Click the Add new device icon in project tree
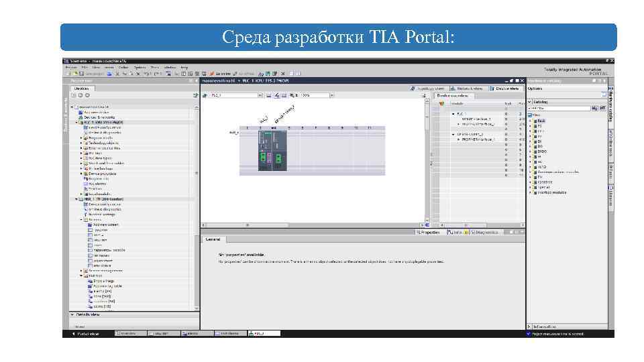This screenshot has height=362, width=644. [81, 112]
